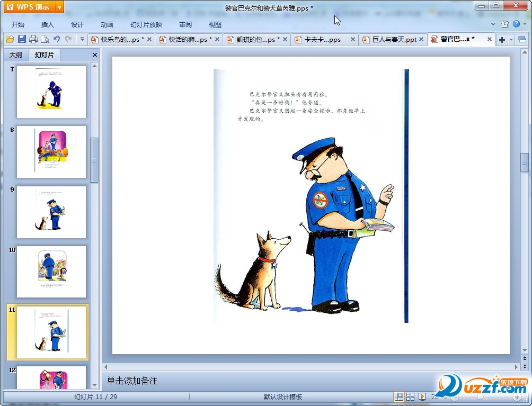Click horizontal scrollbar right arrow
The width and height of the screenshot is (532, 406).
tap(517, 367)
